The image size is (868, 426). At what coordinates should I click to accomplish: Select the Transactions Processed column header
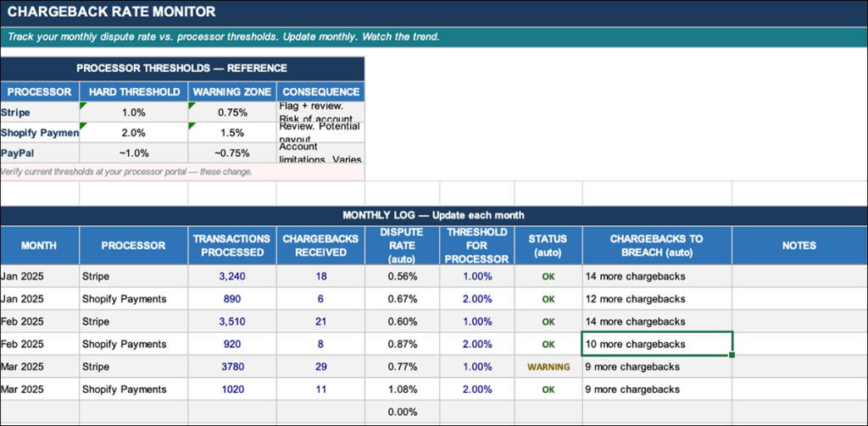coord(231,246)
